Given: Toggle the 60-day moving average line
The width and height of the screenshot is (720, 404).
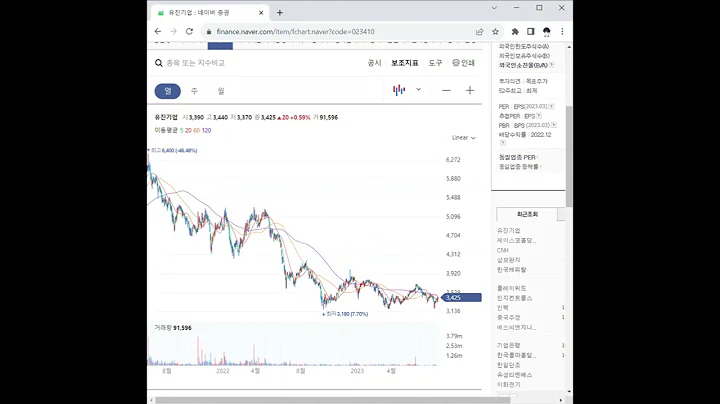Looking at the screenshot, I should [x=197, y=130].
